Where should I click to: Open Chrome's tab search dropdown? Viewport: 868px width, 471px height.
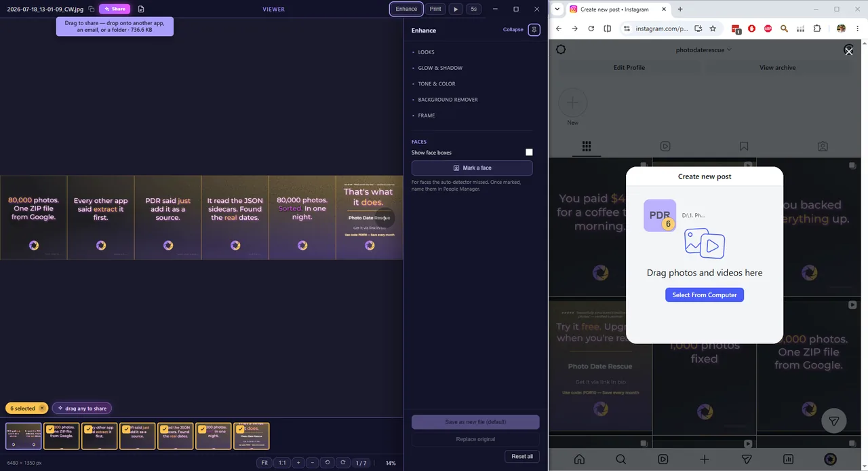point(557,9)
